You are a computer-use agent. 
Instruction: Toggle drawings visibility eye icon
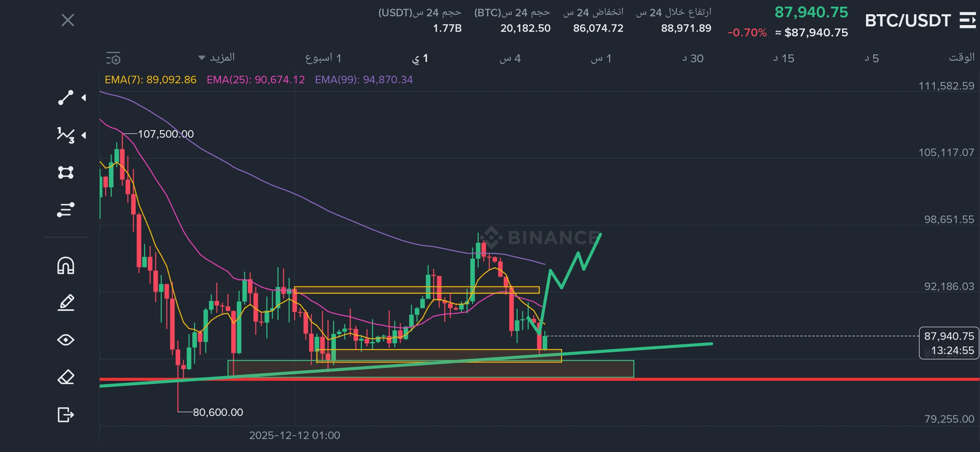(65, 340)
